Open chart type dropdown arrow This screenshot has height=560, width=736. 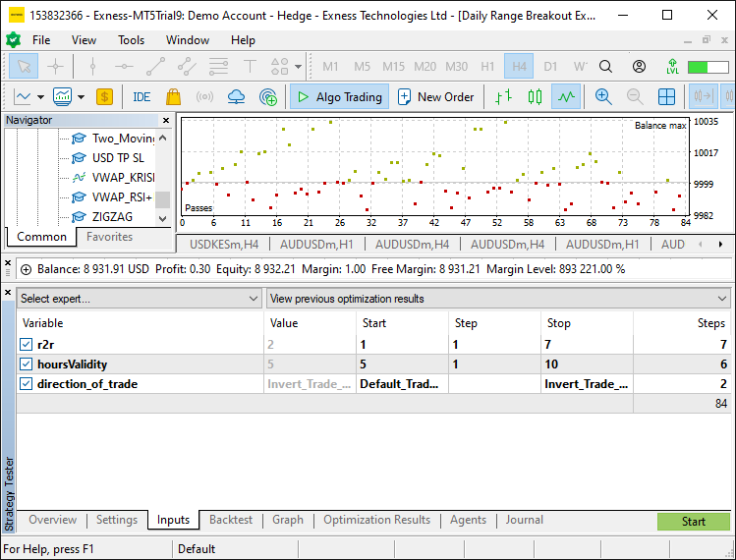point(41,97)
